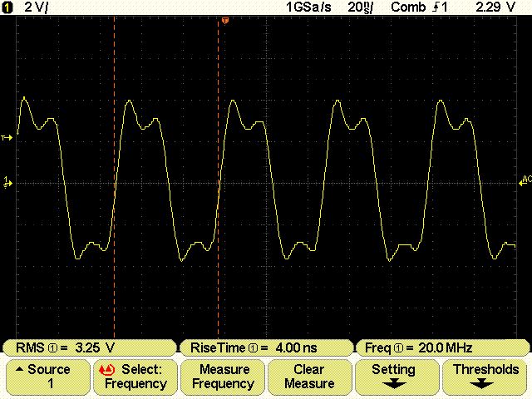Click the AC coupling indicator on right edge
Image resolution: width=532 pixels, height=399 pixels.
[525, 181]
